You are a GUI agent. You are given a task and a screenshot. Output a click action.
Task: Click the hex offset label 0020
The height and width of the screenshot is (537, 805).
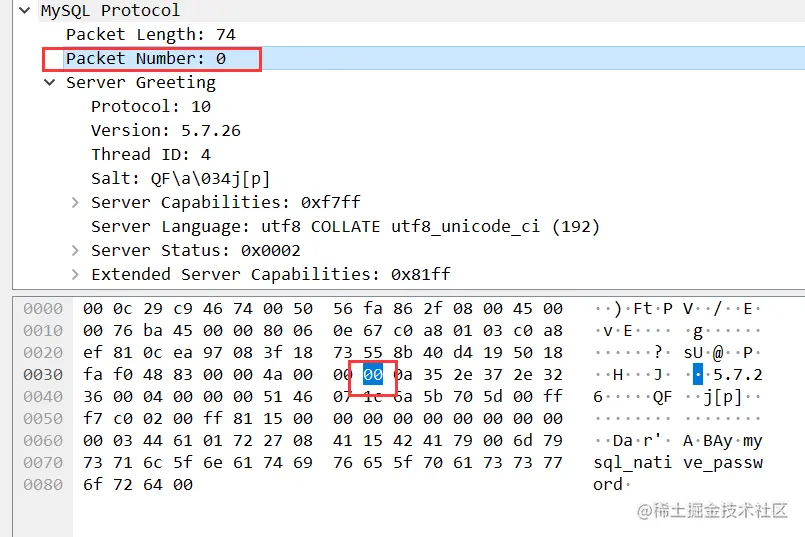[43, 353]
